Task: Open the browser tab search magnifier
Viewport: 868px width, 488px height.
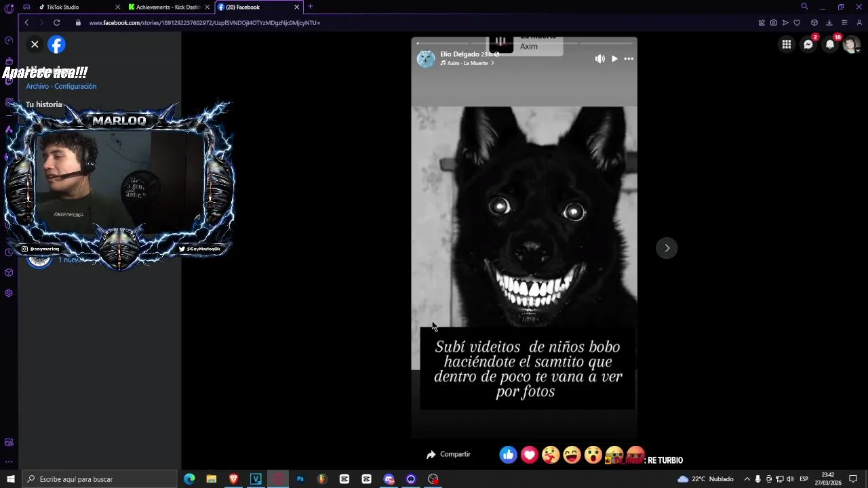Action: click(x=805, y=7)
